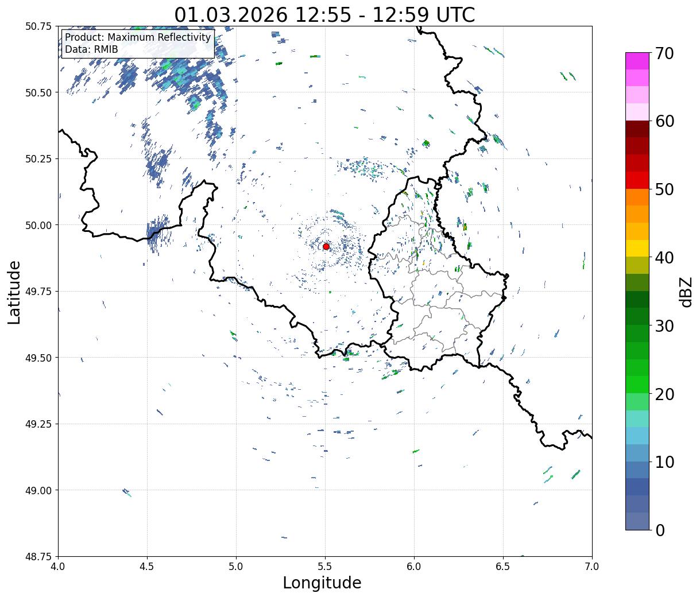This screenshot has height=597, width=700.
Task: Click latitude tick label 49.75
Action: (38, 292)
